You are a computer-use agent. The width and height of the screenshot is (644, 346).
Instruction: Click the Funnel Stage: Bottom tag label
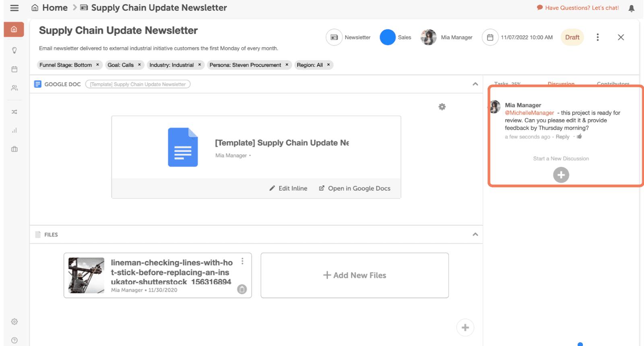(66, 65)
